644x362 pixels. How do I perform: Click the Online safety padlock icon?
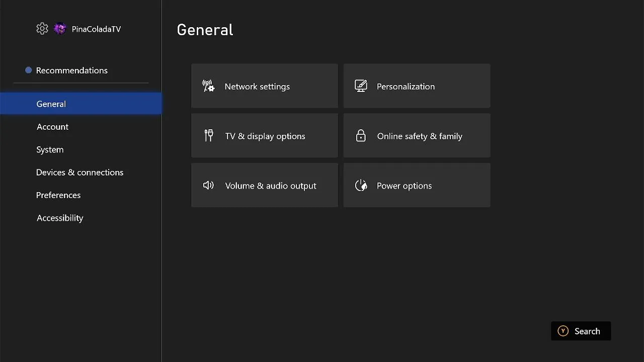click(x=361, y=136)
